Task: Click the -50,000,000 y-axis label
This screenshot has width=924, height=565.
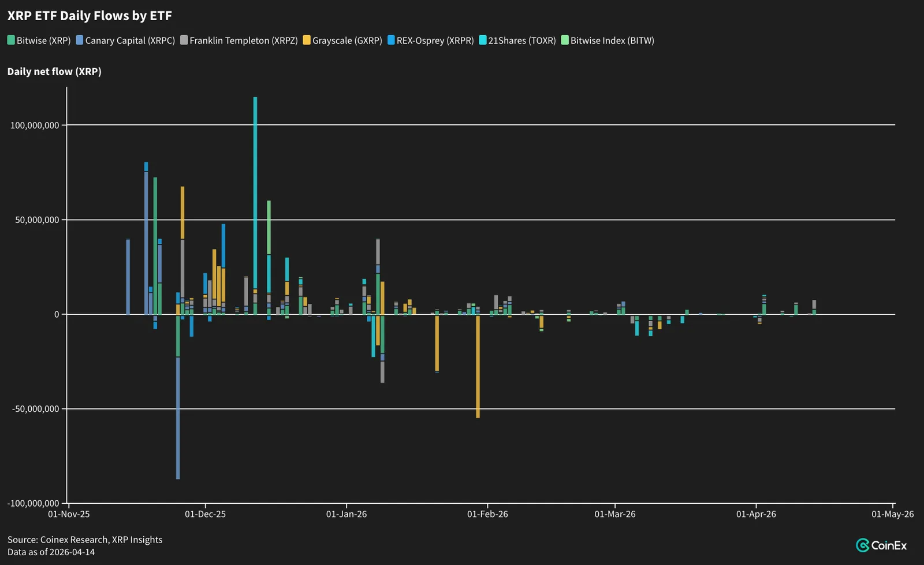Action: click(x=36, y=409)
